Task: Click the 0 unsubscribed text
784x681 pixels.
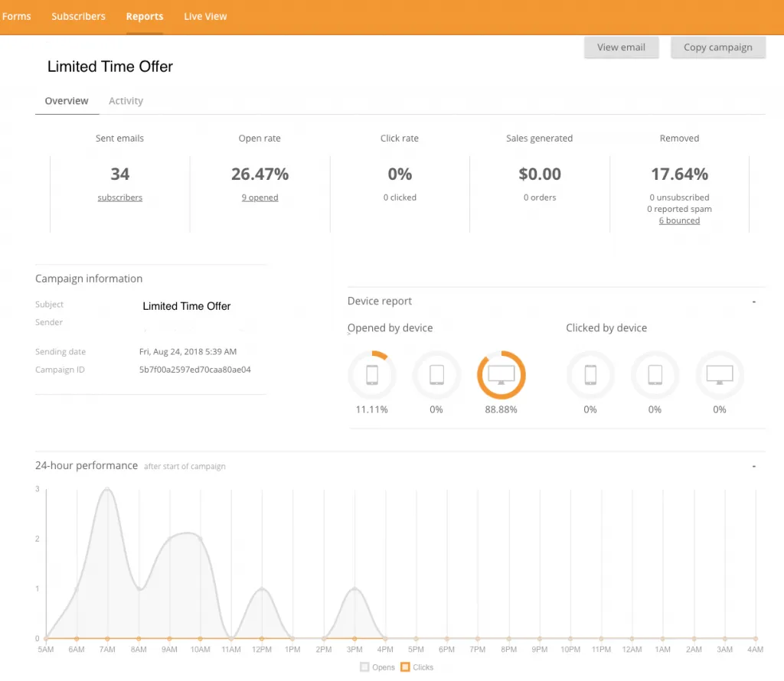Action: (x=680, y=197)
